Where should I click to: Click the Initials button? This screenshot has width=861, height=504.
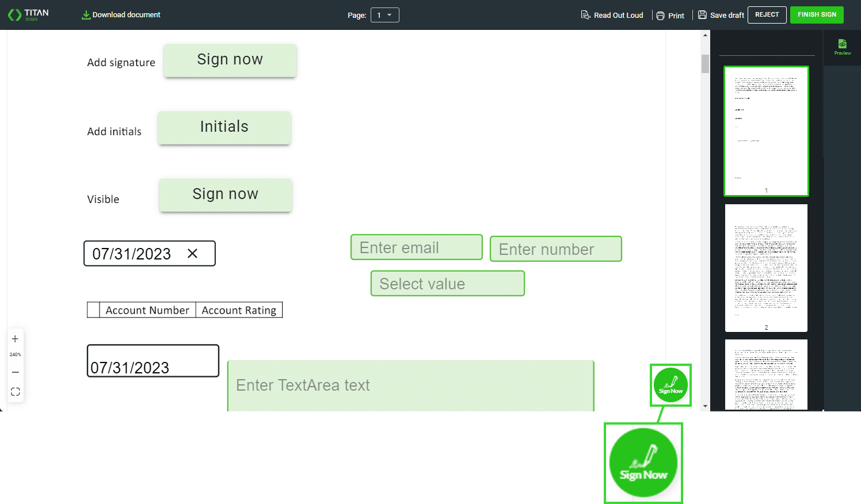[x=224, y=127]
